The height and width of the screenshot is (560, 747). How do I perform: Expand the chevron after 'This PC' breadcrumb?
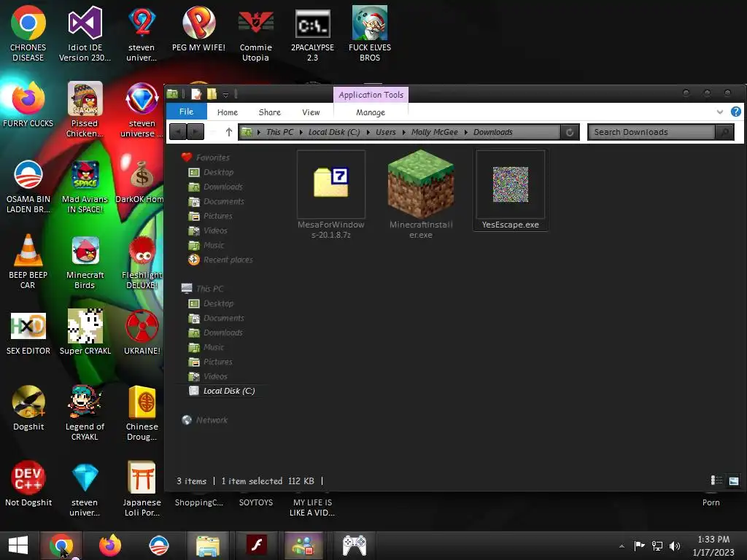(301, 132)
